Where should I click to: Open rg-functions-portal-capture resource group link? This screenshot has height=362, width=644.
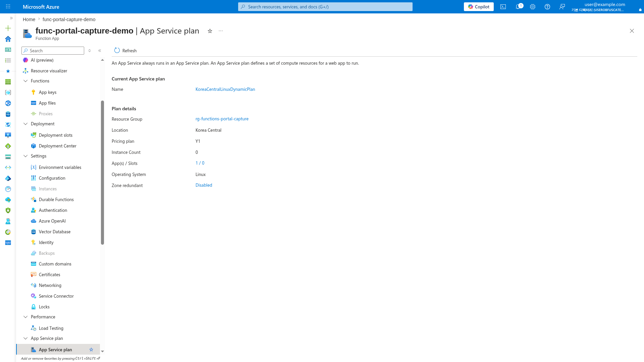[222, 119]
